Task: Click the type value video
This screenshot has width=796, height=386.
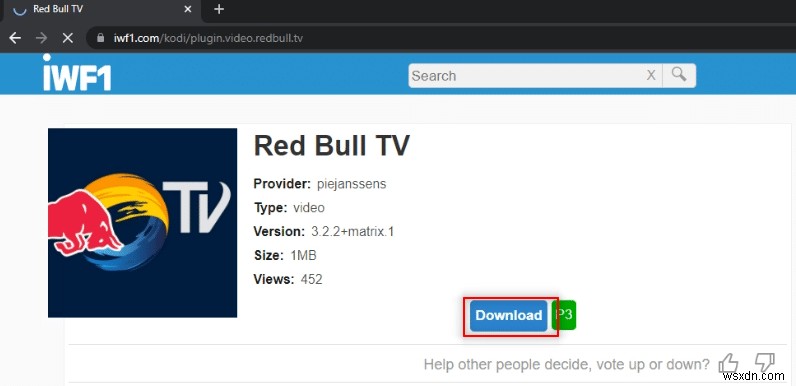Action: [x=309, y=208]
